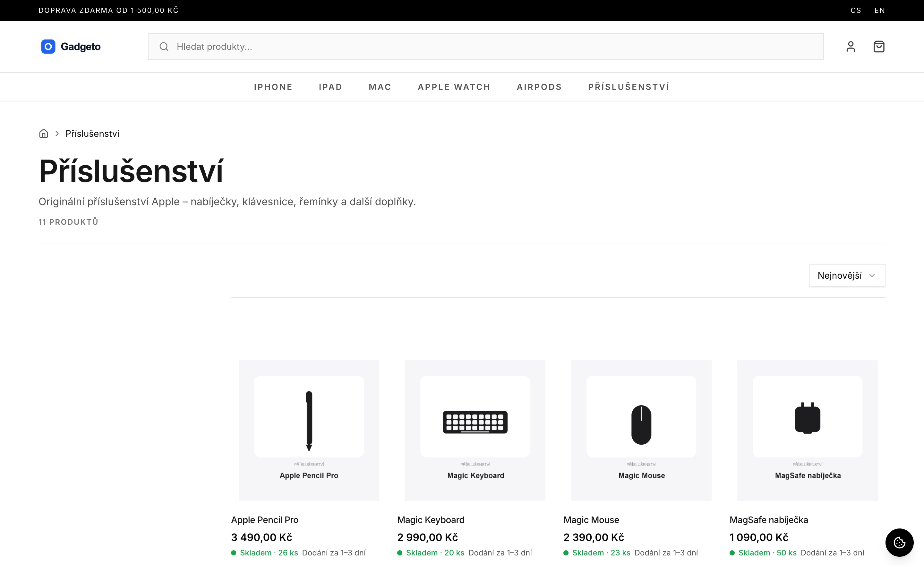Switch language to EN
This screenshot has height=567, width=924.
(x=880, y=11)
